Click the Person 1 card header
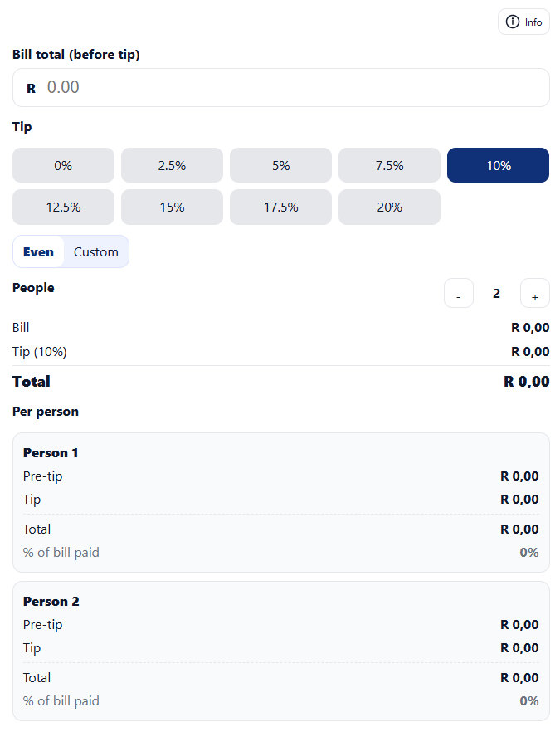This screenshot has height=732, width=560. (x=51, y=453)
